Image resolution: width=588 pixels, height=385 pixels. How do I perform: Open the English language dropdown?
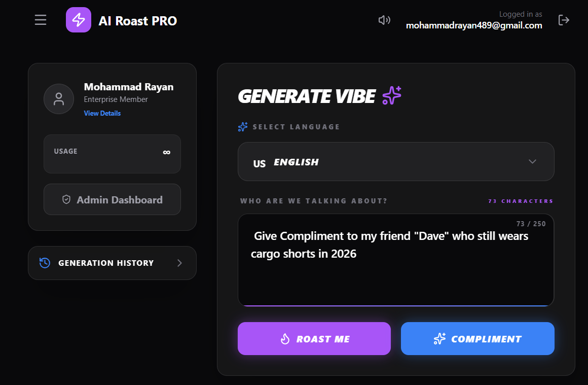coord(396,161)
